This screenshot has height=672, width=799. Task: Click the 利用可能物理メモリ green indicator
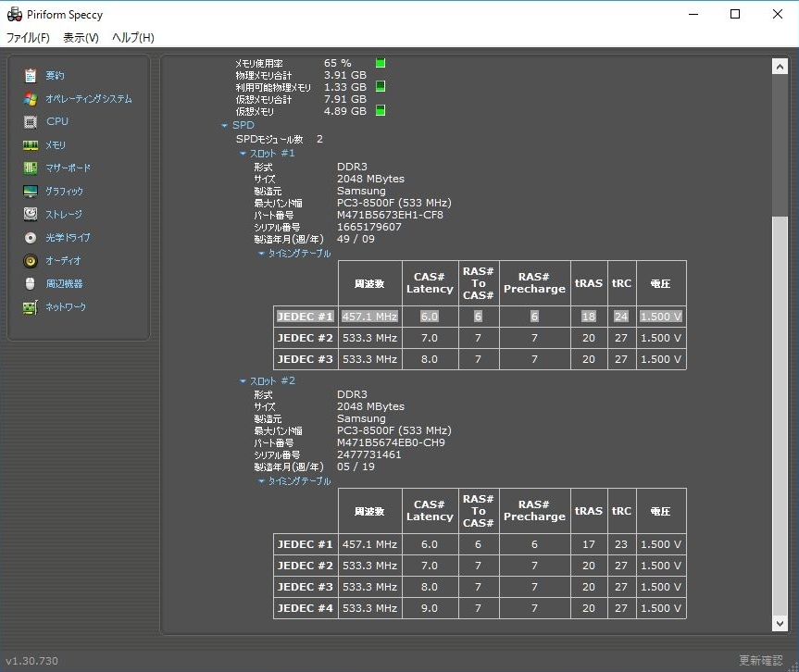point(381,86)
